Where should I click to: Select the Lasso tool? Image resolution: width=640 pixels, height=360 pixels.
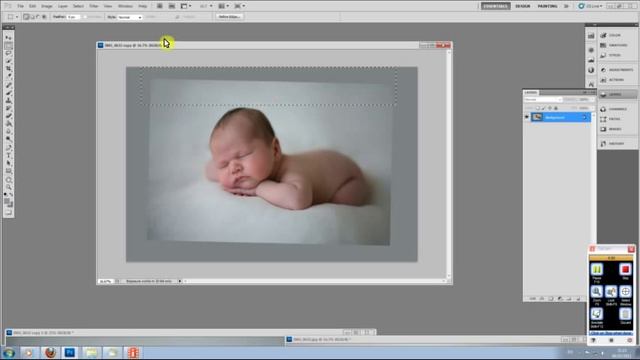pos(9,53)
